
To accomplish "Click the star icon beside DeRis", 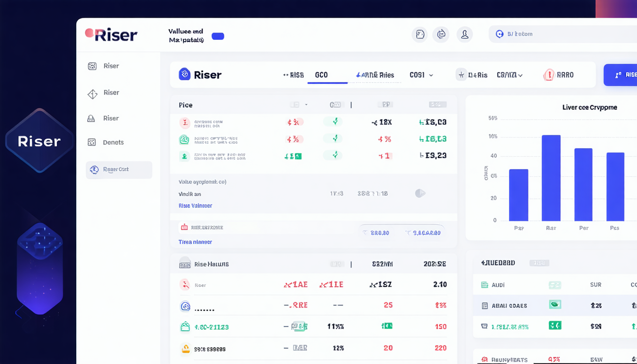I will (461, 75).
